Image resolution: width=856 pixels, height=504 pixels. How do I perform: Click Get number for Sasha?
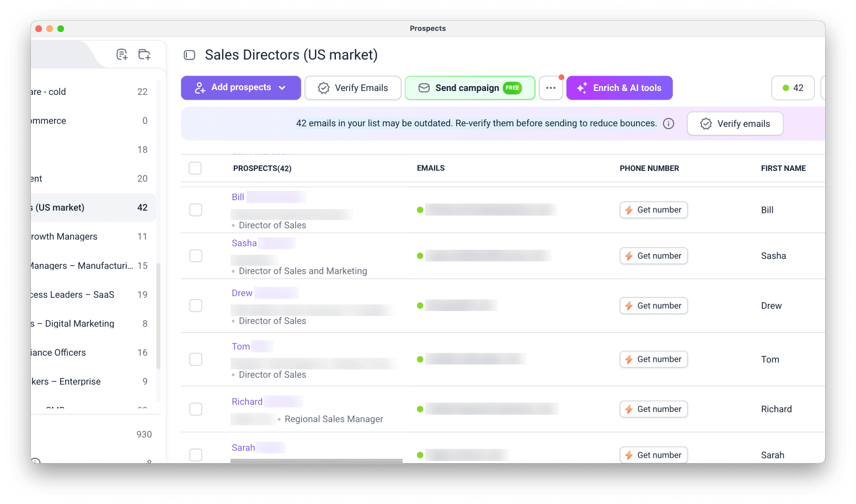tap(654, 256)
